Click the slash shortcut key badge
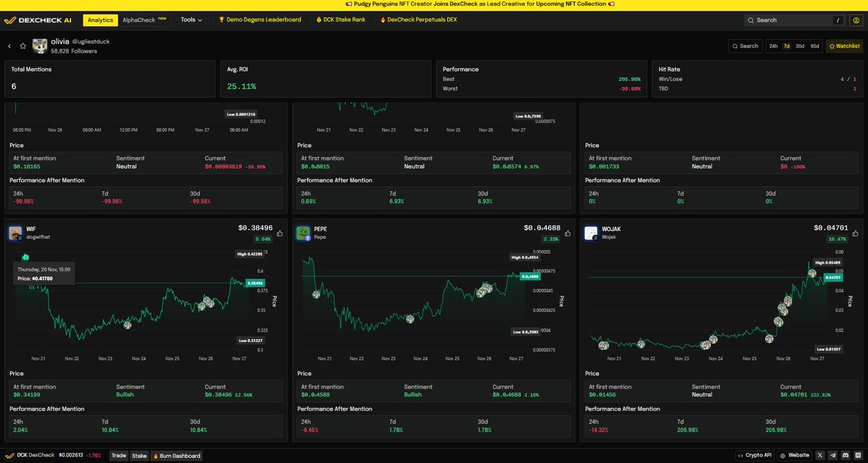 point(838,20)
